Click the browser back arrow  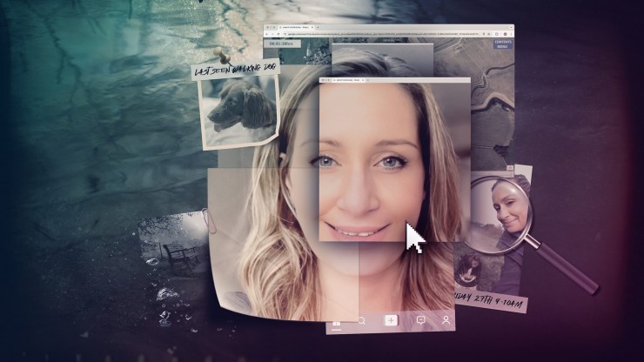pos(269,34)
